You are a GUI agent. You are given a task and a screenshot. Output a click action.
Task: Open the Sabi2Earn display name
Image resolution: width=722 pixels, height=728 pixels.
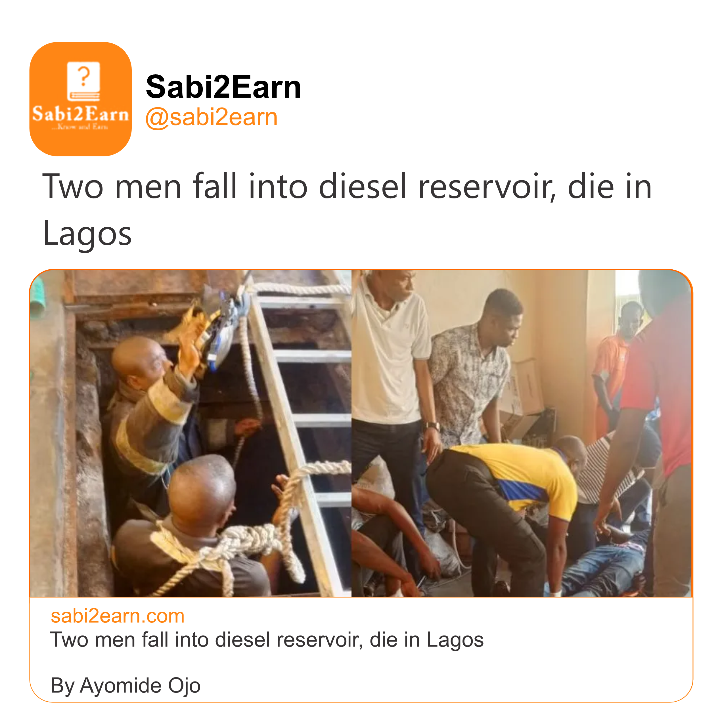click(x=223, y=87)
